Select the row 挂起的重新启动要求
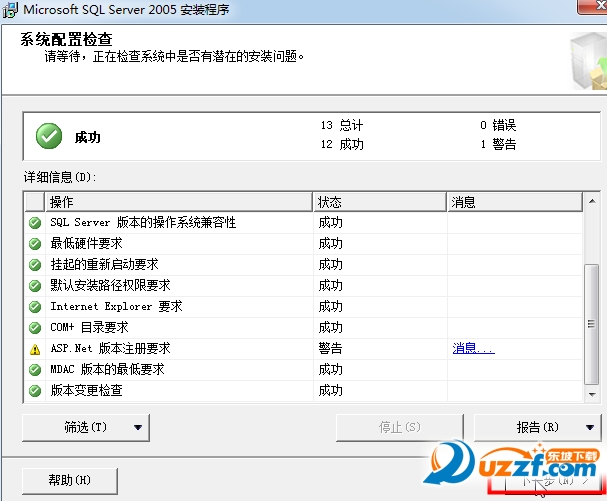Screen dimensions: 607x501 click(x=304, y=265)
